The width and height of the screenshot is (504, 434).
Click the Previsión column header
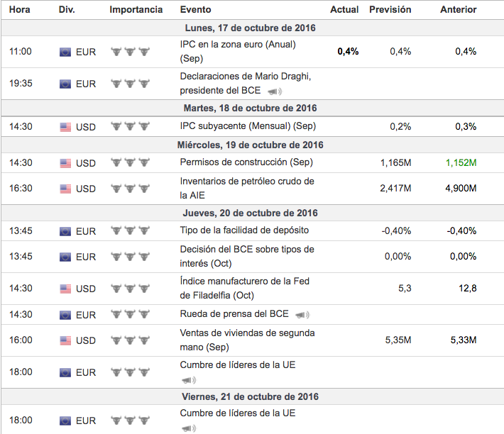(x=390, y=10)
